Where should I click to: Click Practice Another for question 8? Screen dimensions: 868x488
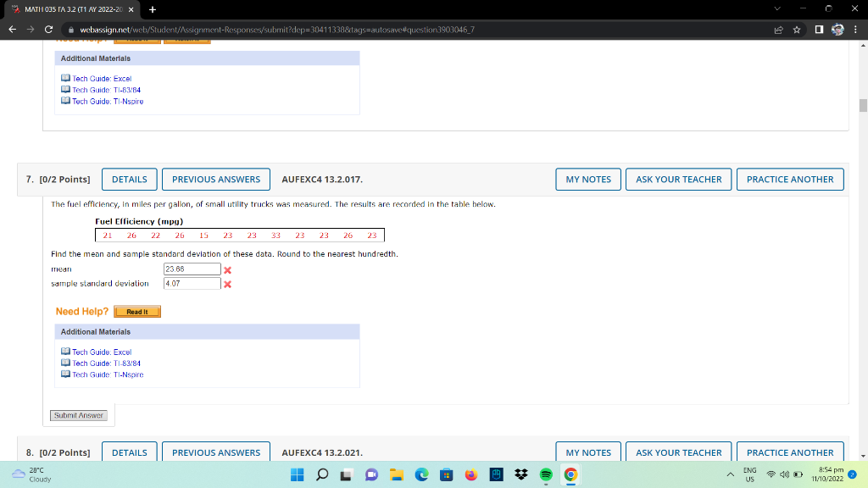pyautogui.click(x=790, y=452)
